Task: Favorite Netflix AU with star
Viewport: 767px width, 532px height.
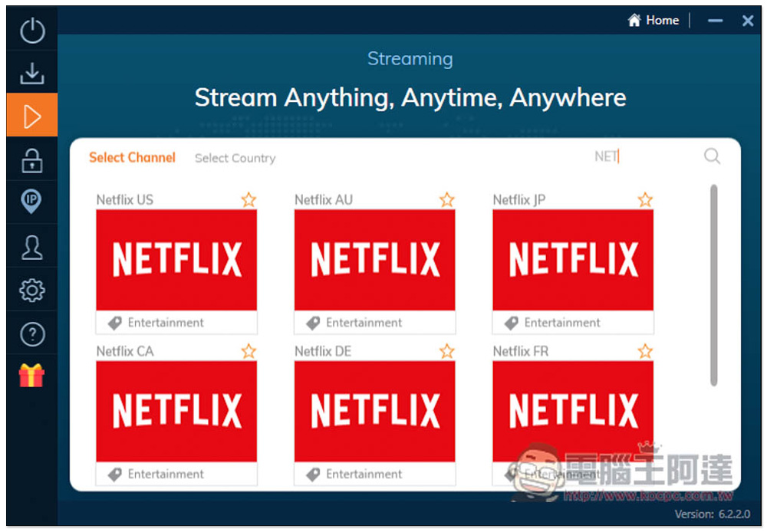Action: pos(446,199)
